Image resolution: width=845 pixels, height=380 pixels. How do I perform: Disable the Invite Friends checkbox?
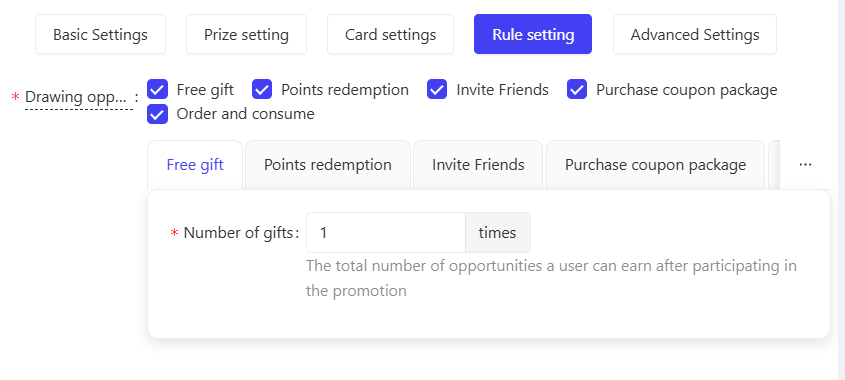(x=437, y=89)
